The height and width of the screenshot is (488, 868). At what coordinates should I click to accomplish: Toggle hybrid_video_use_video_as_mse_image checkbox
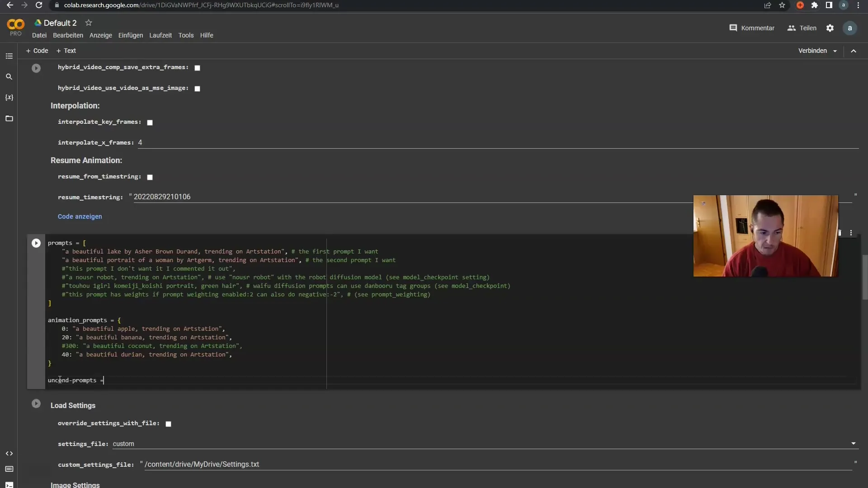pos(197,89)
